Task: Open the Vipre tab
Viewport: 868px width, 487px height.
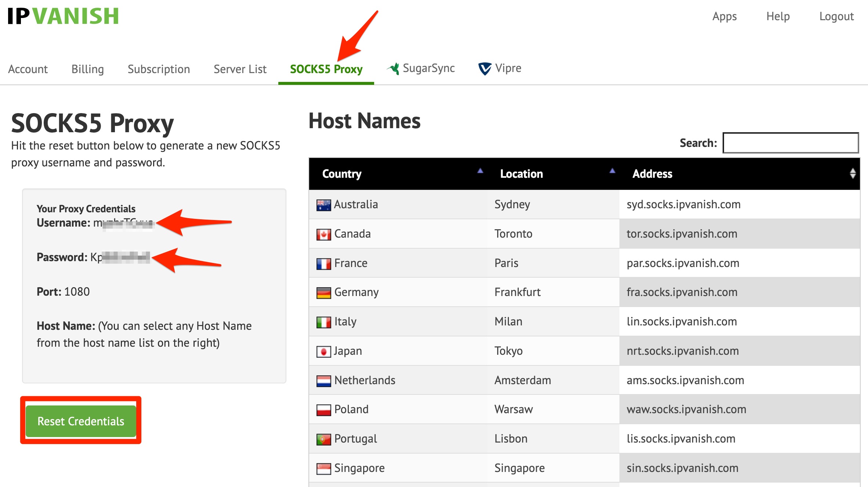Action: click(x=500, y=68)
